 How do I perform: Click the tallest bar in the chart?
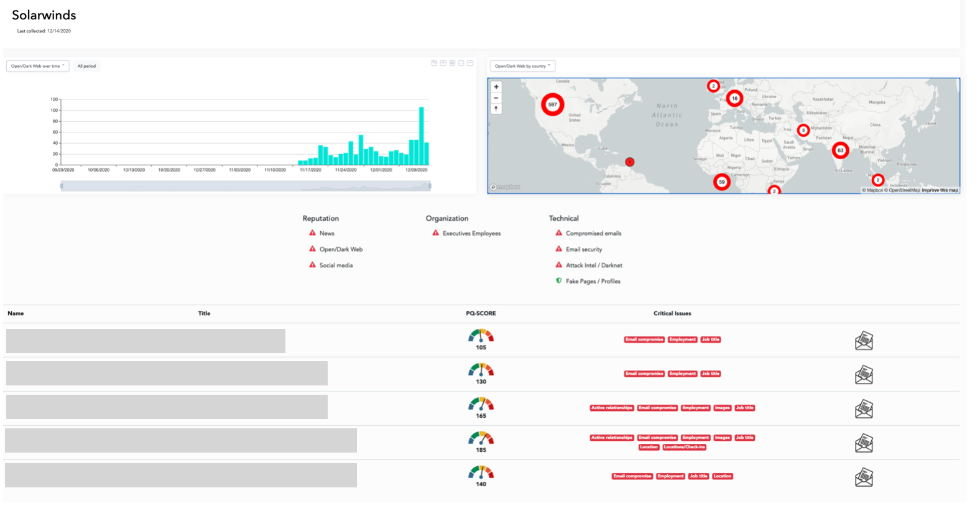(422, 136)
